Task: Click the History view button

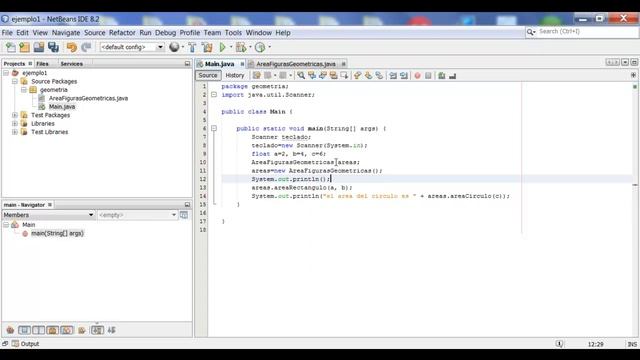Action: tap(235, 76)
